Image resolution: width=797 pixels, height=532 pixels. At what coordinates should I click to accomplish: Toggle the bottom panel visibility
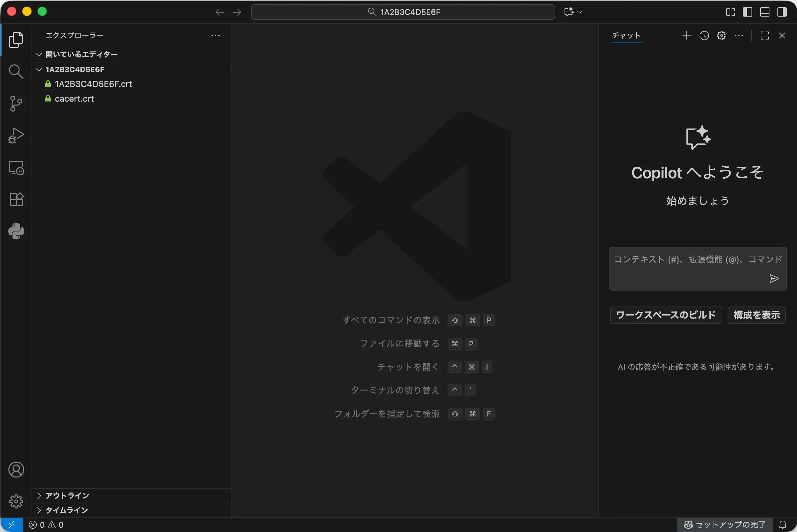click(x=765, y=12)
